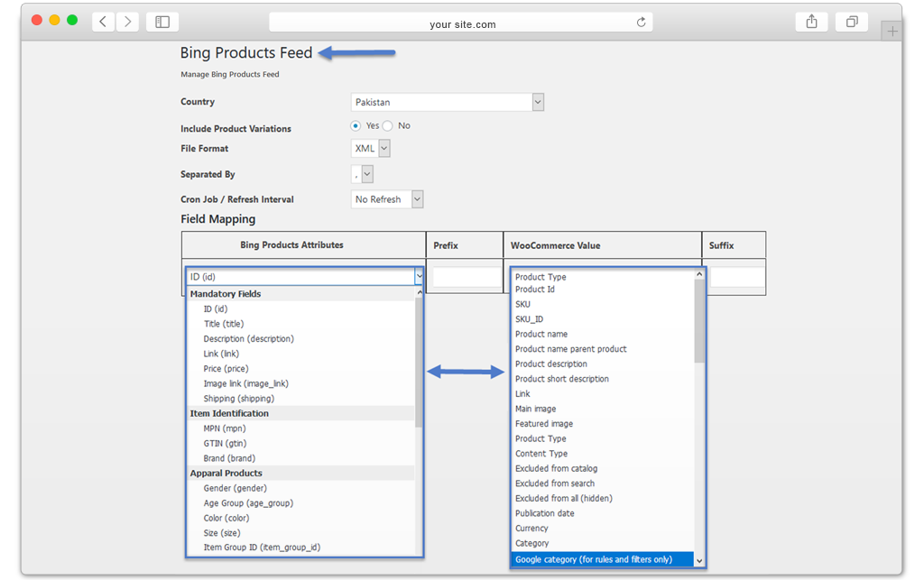Image resolution: width=924 pixels, height=580 pixels.
Task: Select Excluded from catalog value
Action: tap(556, 468)
